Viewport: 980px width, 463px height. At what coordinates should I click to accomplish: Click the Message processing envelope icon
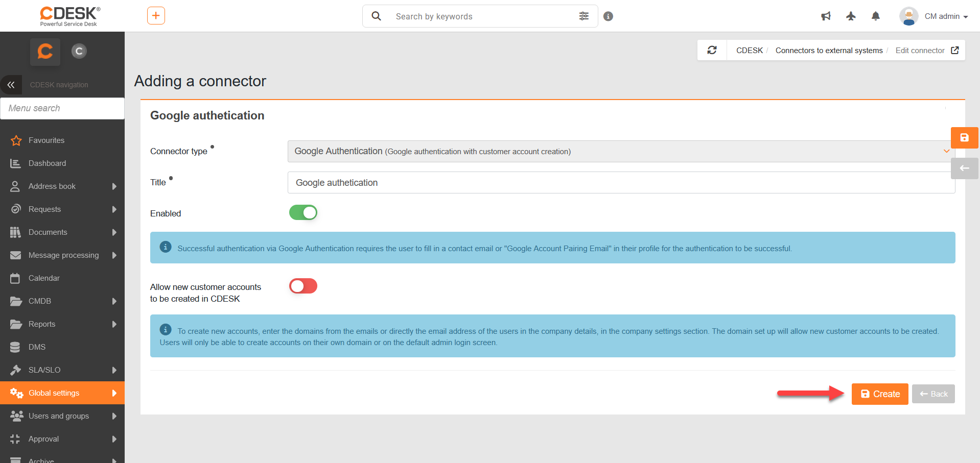point(16,255)
